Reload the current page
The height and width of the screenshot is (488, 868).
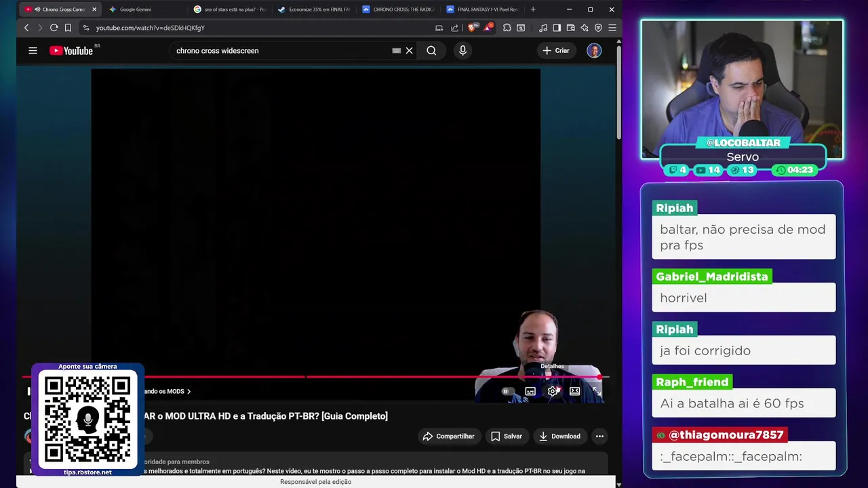54,28
